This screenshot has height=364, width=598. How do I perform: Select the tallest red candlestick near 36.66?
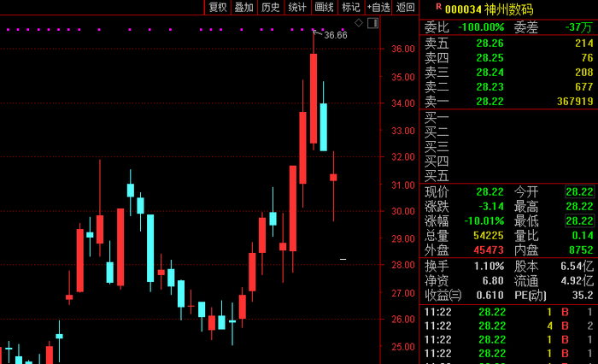[x=314, y=98]
